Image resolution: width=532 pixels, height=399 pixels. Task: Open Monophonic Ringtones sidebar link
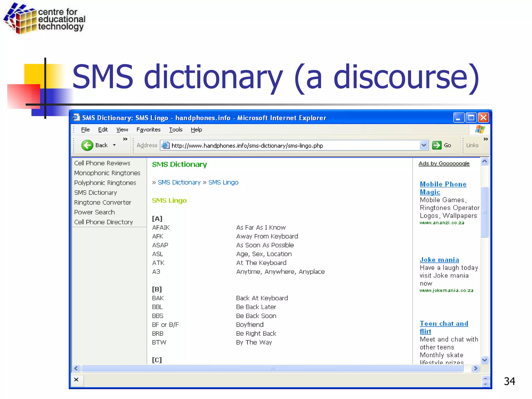pyautogui.click(x=107, y=173)
